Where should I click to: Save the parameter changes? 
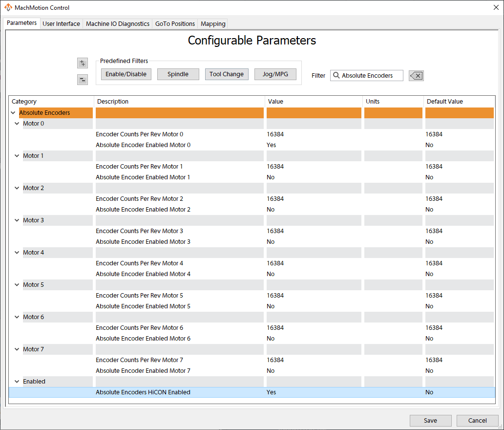pos(430,420)
